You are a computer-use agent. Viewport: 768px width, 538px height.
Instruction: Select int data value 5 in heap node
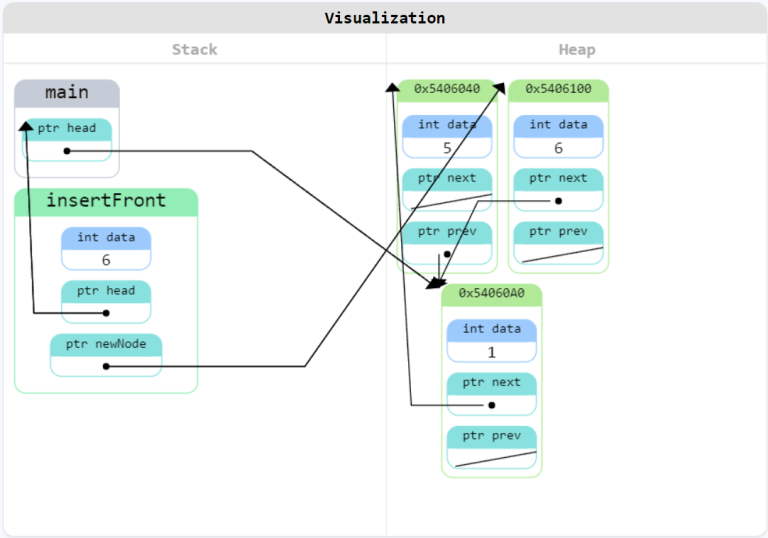point(447,148)
